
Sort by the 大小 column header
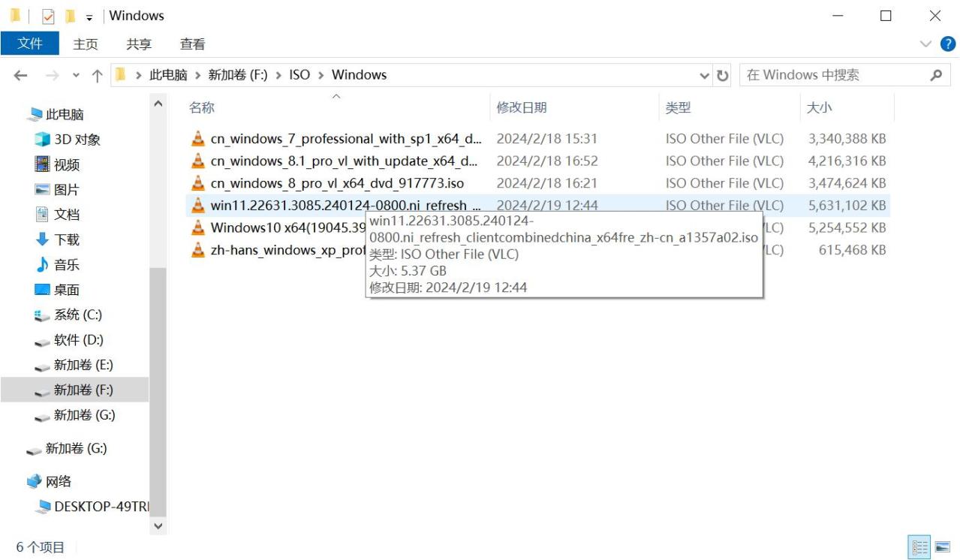pyautogui.click(x=819, y=107)
